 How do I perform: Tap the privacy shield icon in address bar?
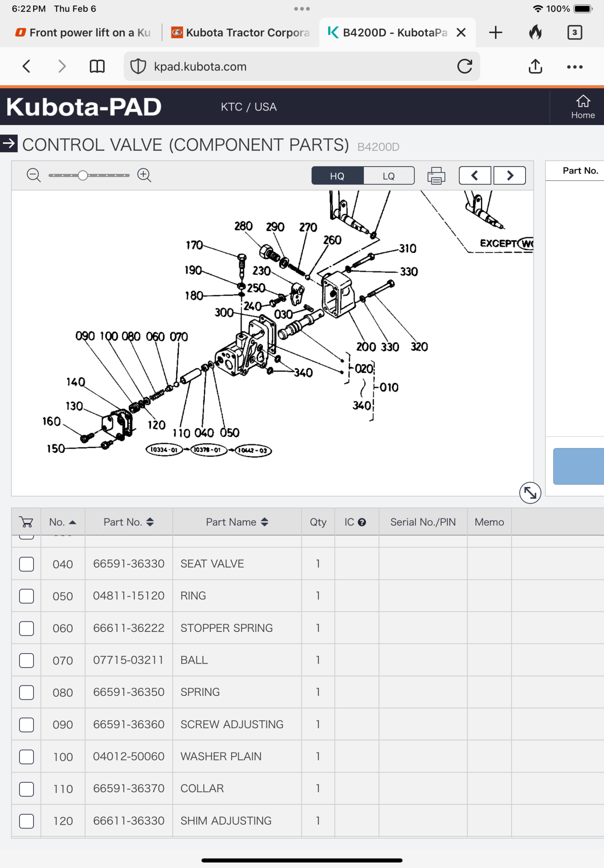138,67
